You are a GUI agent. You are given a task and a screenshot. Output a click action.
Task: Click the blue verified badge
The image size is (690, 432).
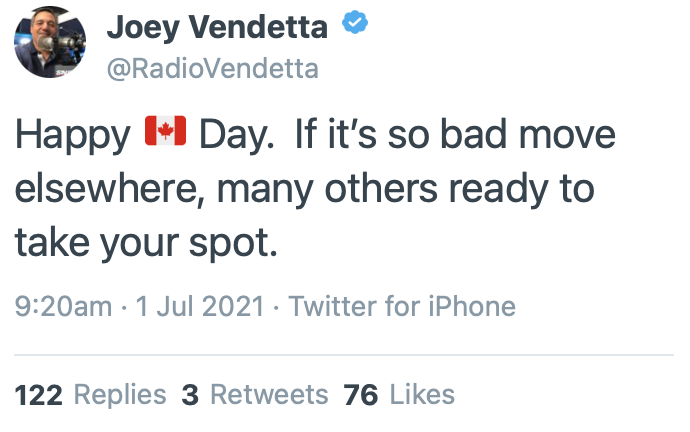pyautogui.click(x=352, y=27)
